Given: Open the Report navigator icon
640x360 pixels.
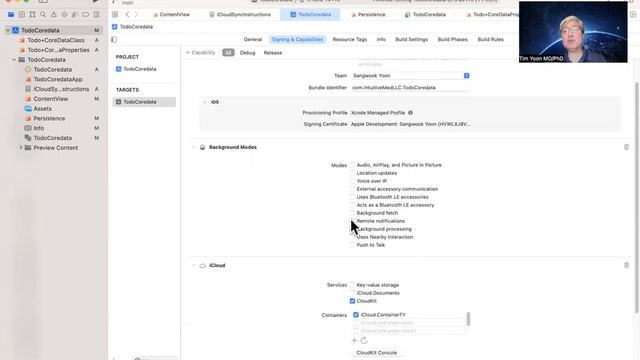Looking at the screenshot, I should pyautogui.click(x=96, y=15).
